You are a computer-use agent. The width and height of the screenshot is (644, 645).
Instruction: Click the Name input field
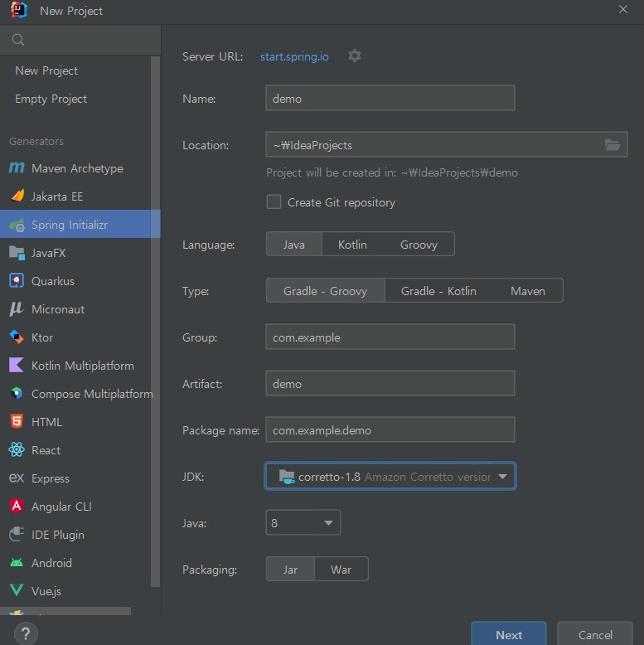pos(390,98)
